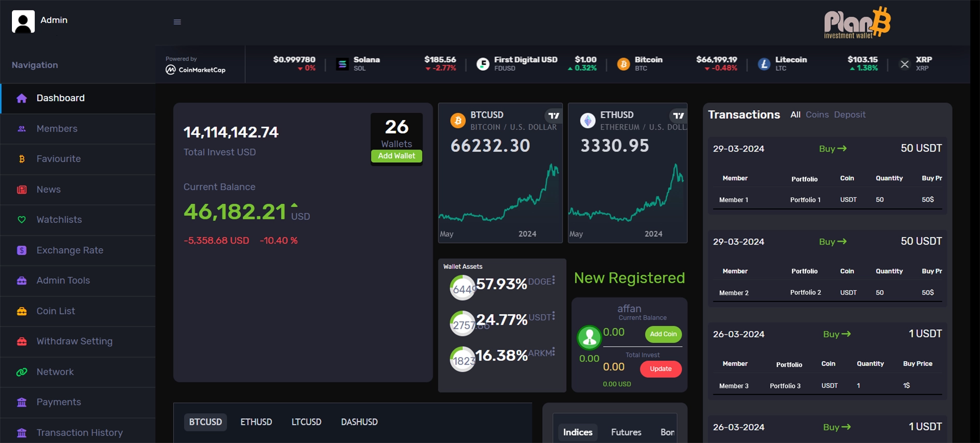Switch to Deposit transactions tab

(x=850, y=115)
